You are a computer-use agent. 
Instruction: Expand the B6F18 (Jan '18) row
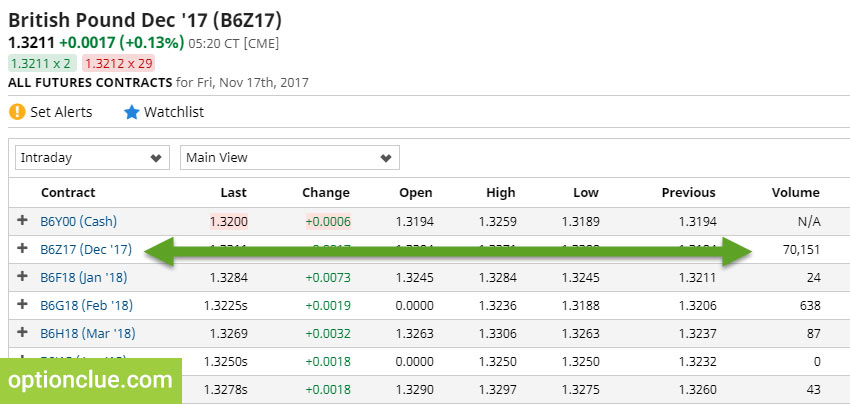click(x=23, y=277)
